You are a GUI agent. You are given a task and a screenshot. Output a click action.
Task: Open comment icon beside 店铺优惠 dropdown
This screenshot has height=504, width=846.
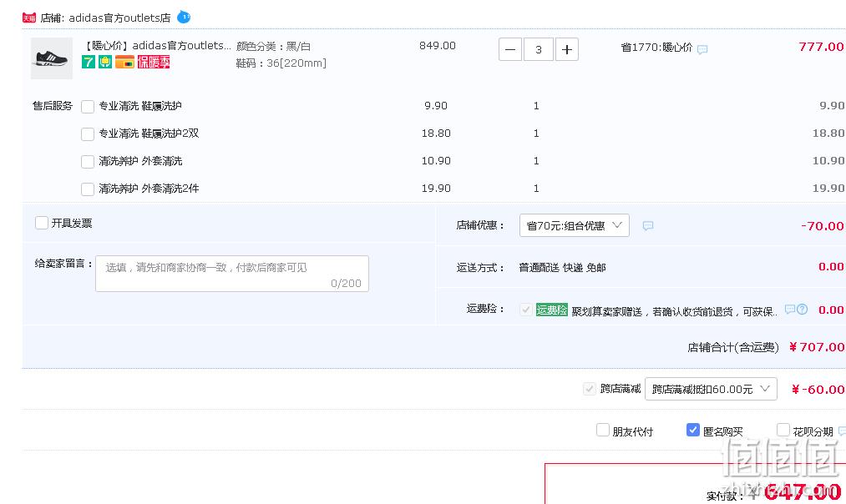(648, 225)
